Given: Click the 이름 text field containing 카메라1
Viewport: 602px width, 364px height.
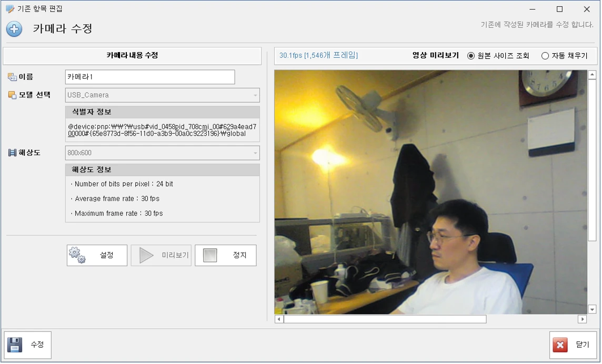Looking at the screenshot, I should [x=150, y=77].
